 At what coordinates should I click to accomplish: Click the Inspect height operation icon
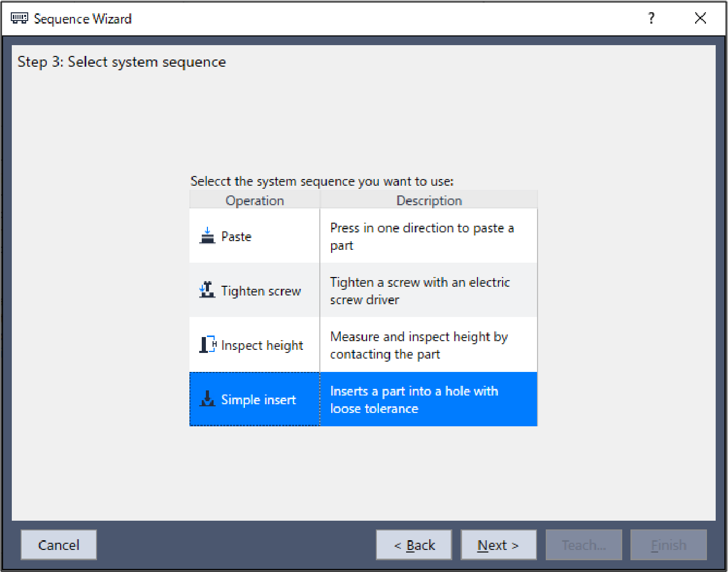pyautogui.click(x=207, y=345)
